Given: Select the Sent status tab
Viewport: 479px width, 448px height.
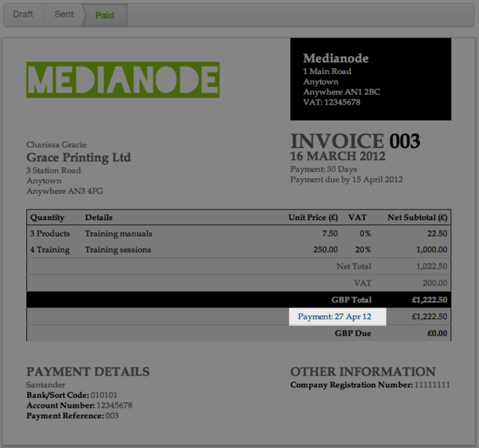Looking at the screenshot, I should [64, 14].
